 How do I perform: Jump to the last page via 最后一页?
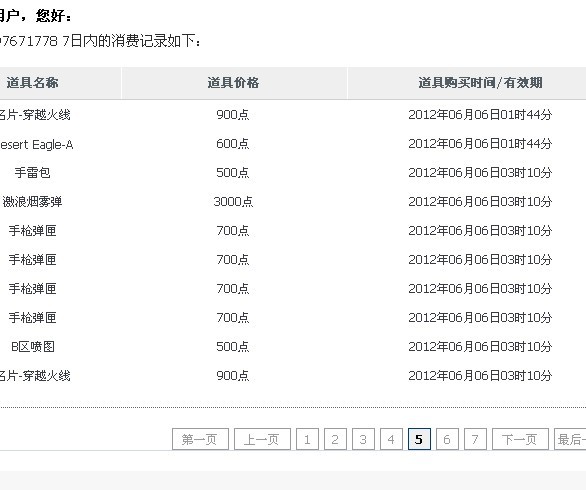pyautogui.click(x=570, y=439)
